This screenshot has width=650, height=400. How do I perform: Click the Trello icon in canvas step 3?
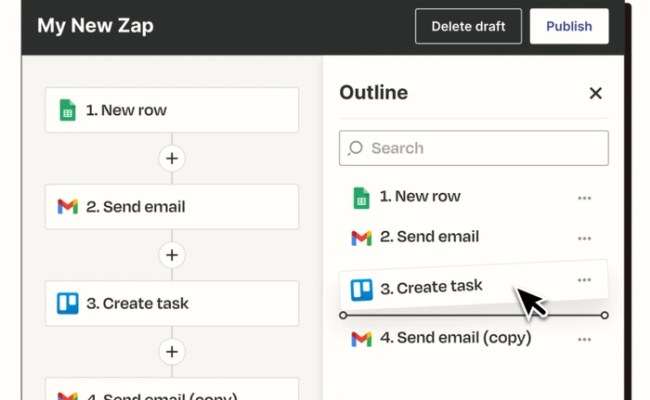click(68, 303)
